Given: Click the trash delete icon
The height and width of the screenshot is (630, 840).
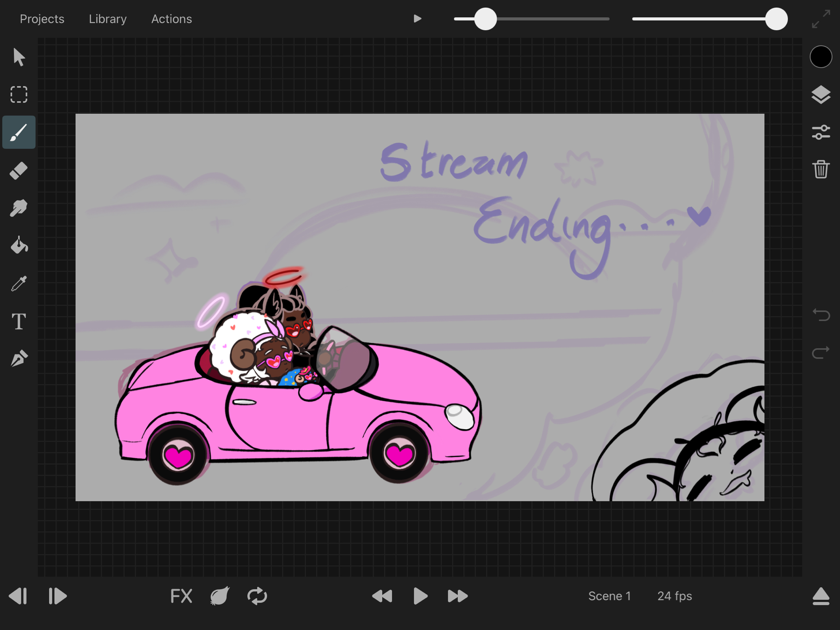Looking at the screenshot, I should pyautogui.click(x=821, y=169).
